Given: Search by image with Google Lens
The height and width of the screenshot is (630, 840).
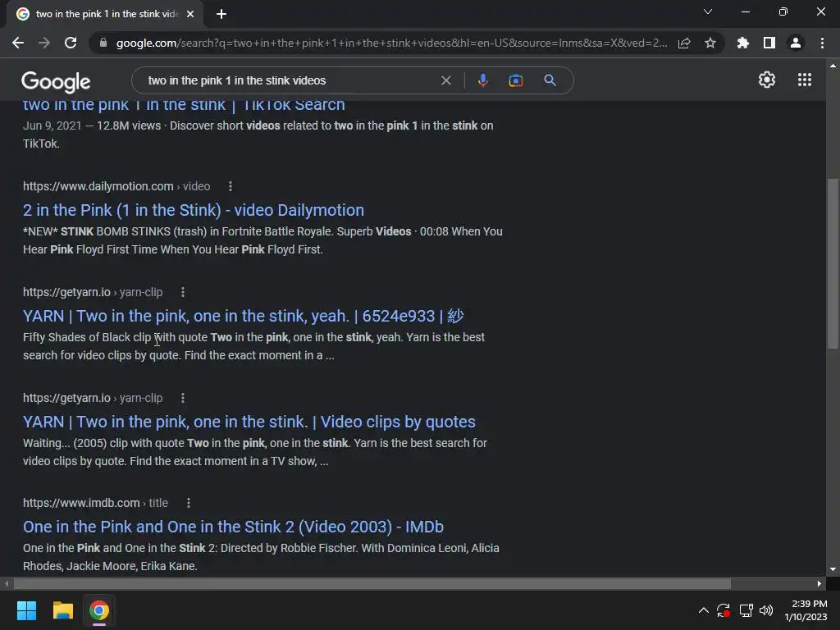Looking at the screenshot, I should pyautogui.click(x=516, y=80).
